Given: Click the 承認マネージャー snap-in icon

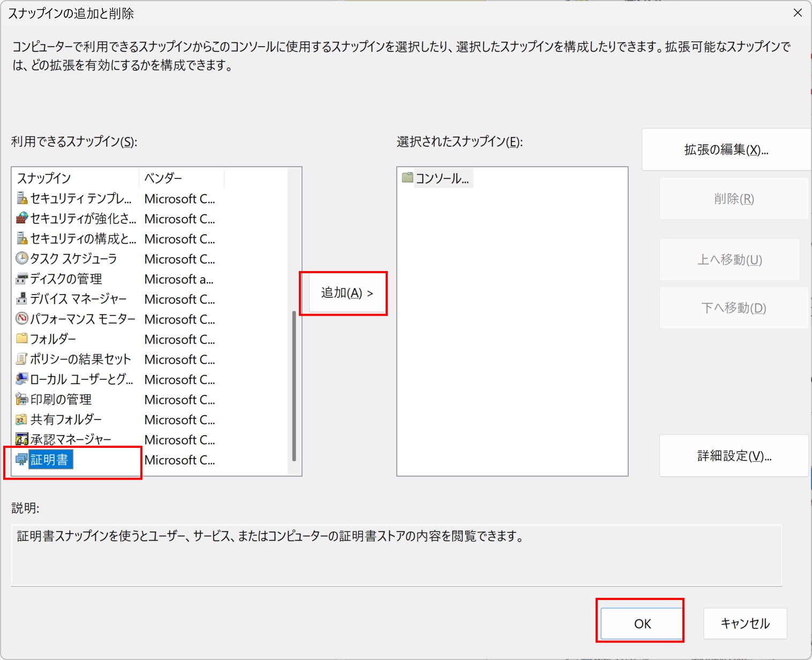Looking at the screenshot, I should (22, 440).
